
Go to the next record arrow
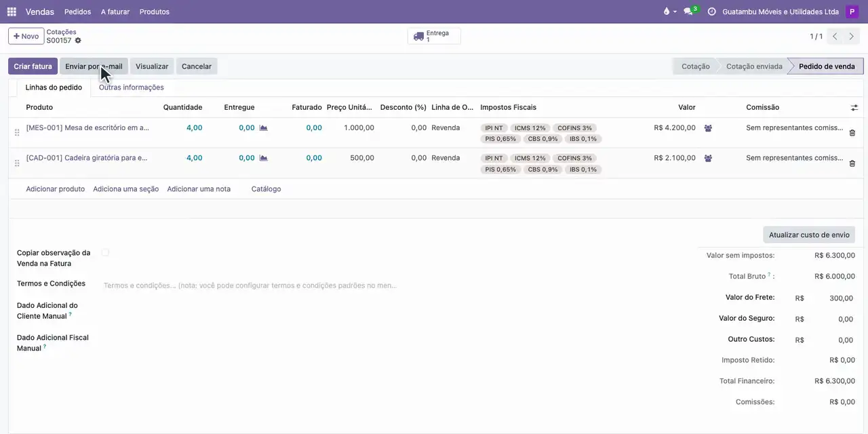tap(852, 37)
